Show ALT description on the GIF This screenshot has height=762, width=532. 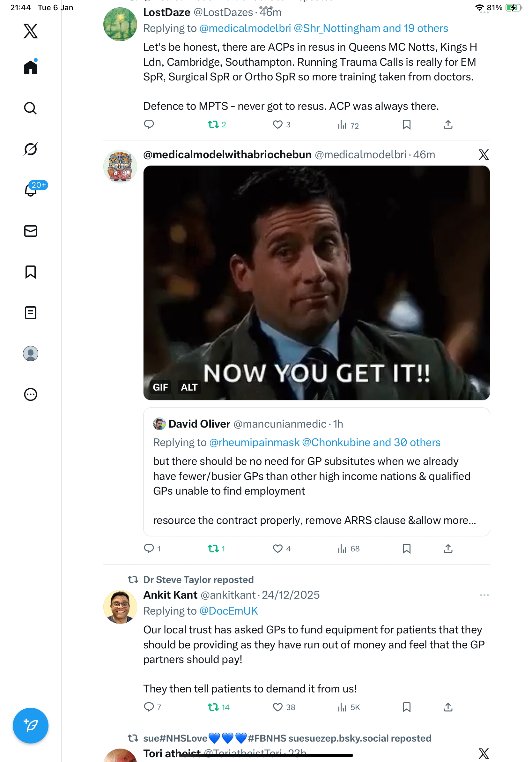click(189, 387)
